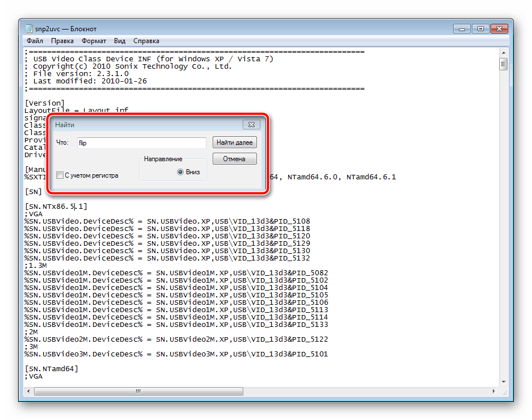Screen dimensions: 532x420
Task: Click the Что search field containing flip
Action: (141, 143)
